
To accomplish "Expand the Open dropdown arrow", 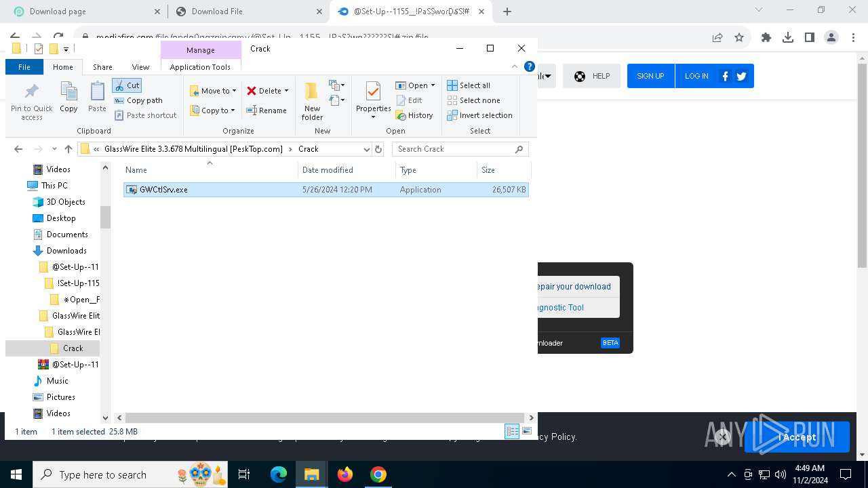I will 433,85.
